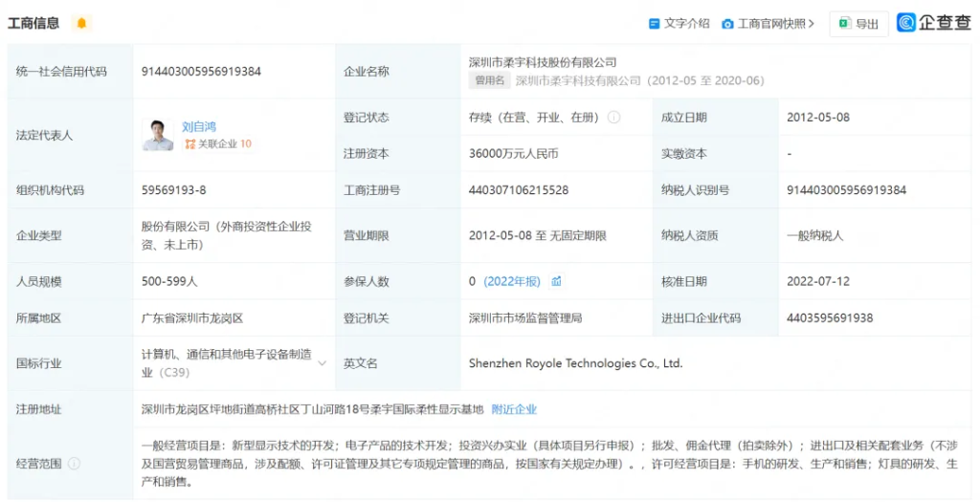This screenshot has height=502, width=980.
Task: Click the 经营范围 business scope paragraph
Action: 550,464
